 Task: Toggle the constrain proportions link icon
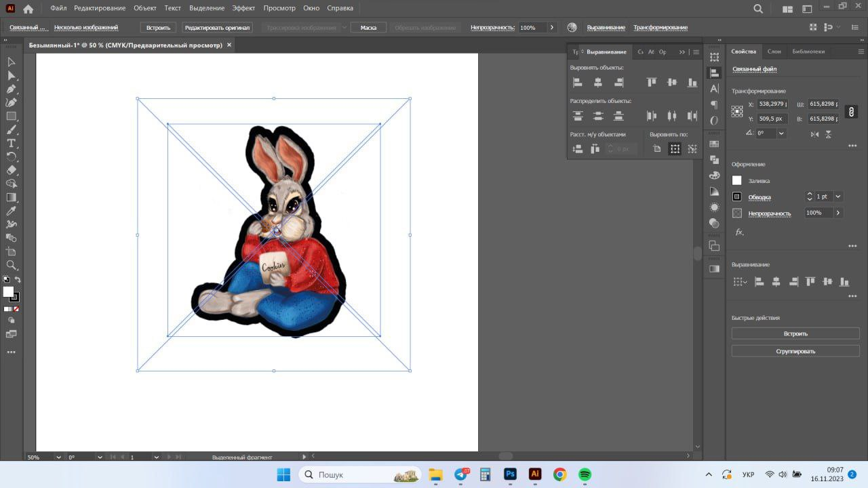[852, 112]
